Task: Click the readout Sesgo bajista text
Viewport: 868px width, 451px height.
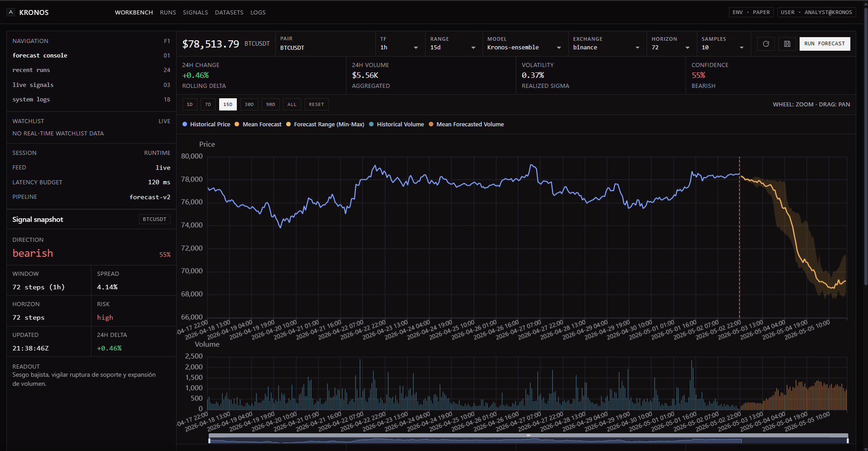Action: (84, 379)
